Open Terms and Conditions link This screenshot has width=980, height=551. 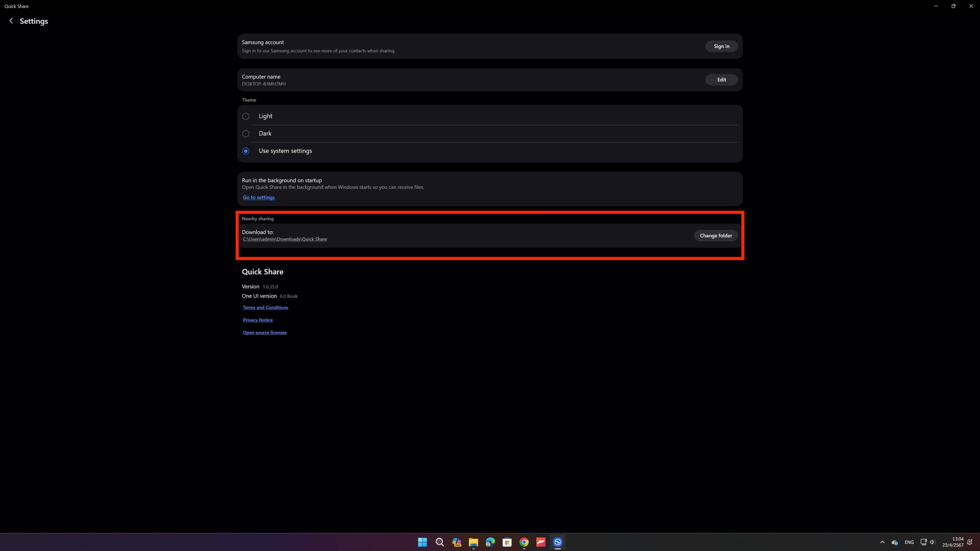[x=265, y=308]
